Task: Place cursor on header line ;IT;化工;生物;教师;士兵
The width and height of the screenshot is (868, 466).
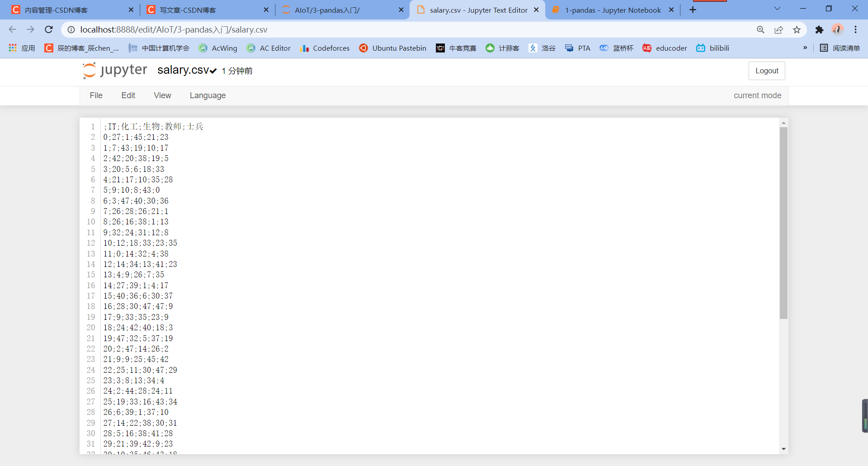Action: pos(153,127)
